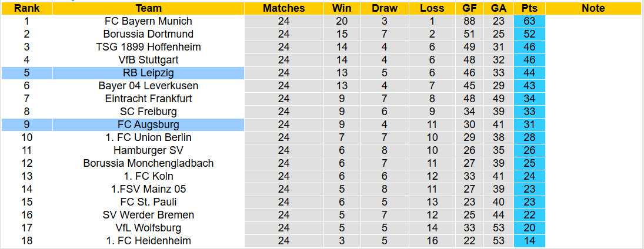Image resolution: width=644 pixels, height=249 pixels.
Task: Sort by the Pts column header
Action: point(529,8)
